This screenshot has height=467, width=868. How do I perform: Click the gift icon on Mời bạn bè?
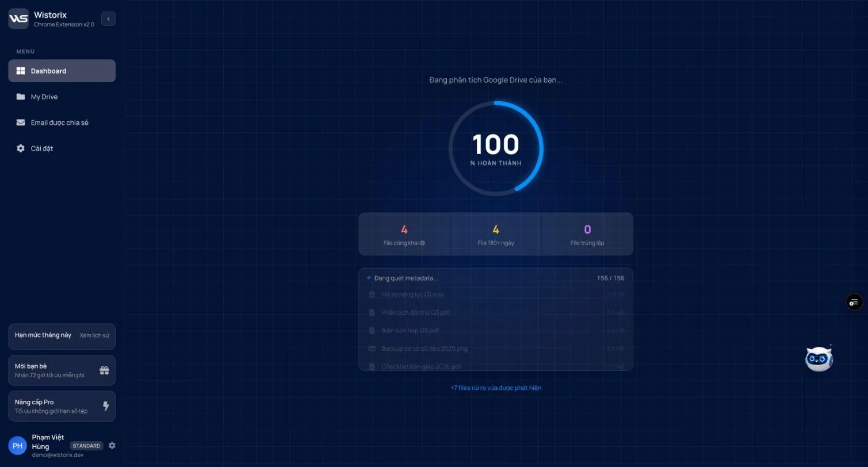[x=104, y=370]
